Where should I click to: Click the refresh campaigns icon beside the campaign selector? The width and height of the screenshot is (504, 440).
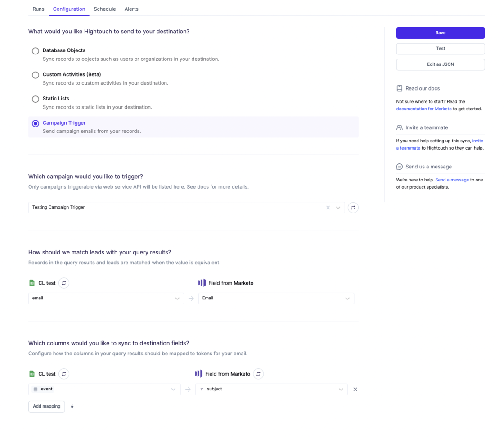click(x=353, y=207)
